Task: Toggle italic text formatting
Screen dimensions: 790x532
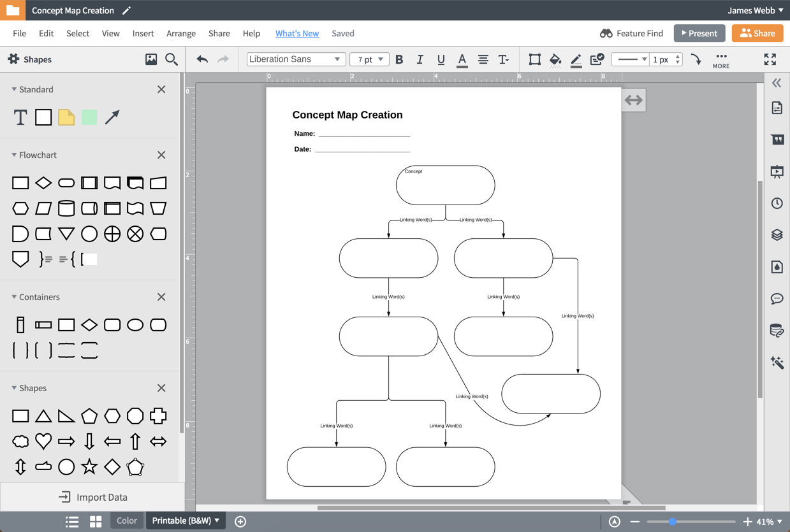Action: 420,59
